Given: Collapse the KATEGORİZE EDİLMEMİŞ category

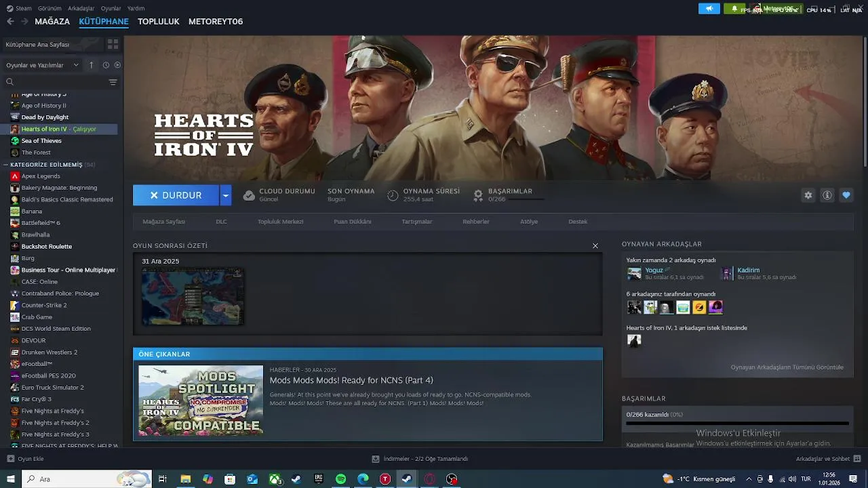Looking at the screenshot, I should 6,165.
